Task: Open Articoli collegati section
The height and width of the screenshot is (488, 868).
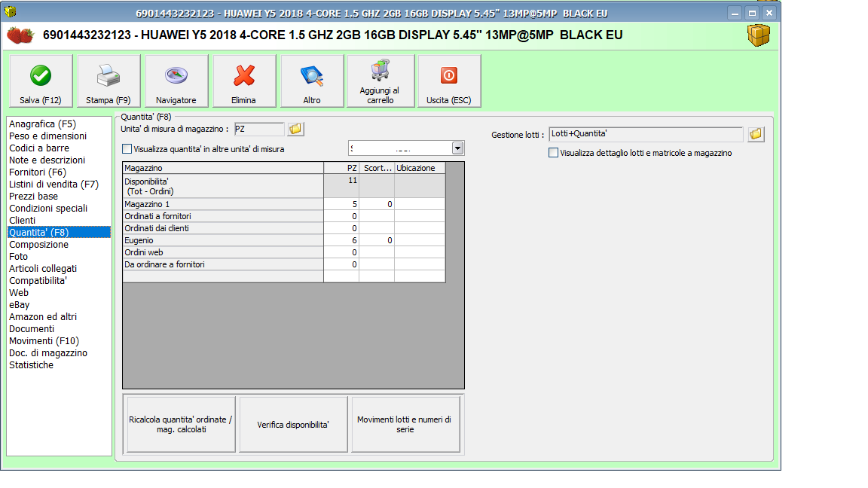Action: point(43,269)
